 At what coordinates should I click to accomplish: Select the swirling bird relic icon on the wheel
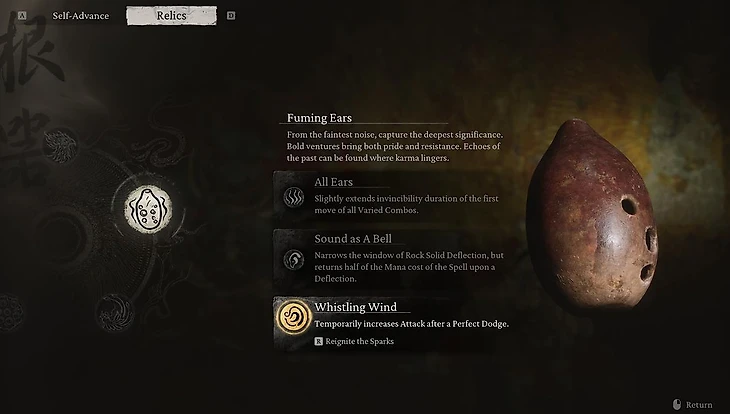114,312
